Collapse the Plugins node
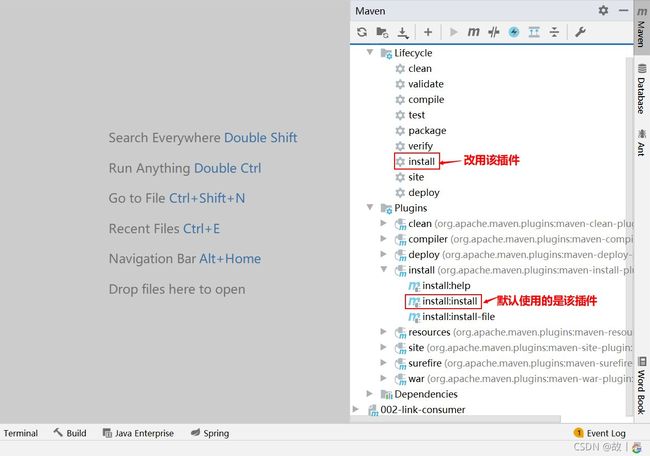This screenshot has width=650, height=456. (x=370, y=207)
